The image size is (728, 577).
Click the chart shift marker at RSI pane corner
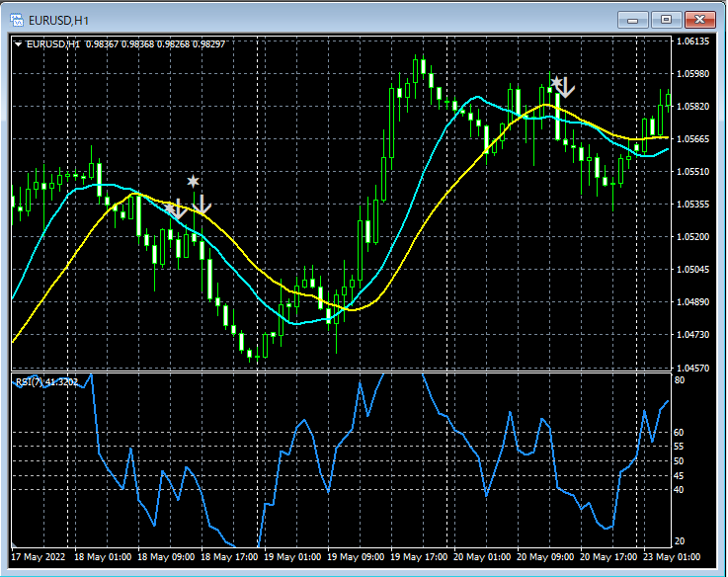(14, 544)
